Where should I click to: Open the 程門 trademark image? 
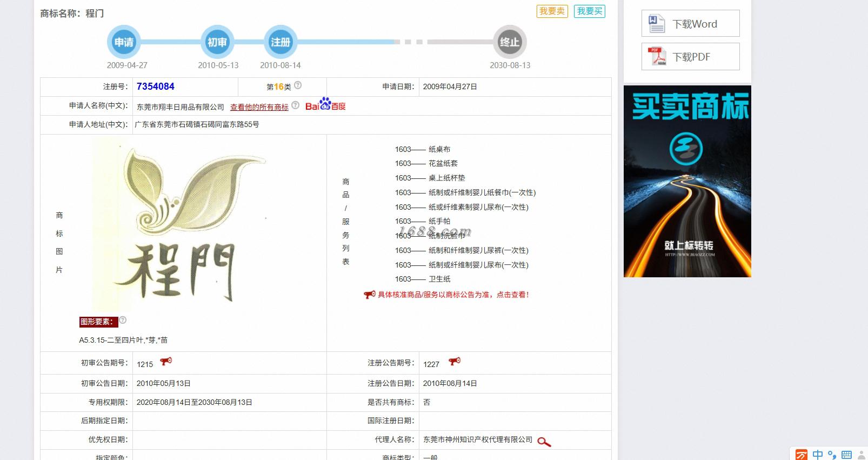[x=180, y=224]
